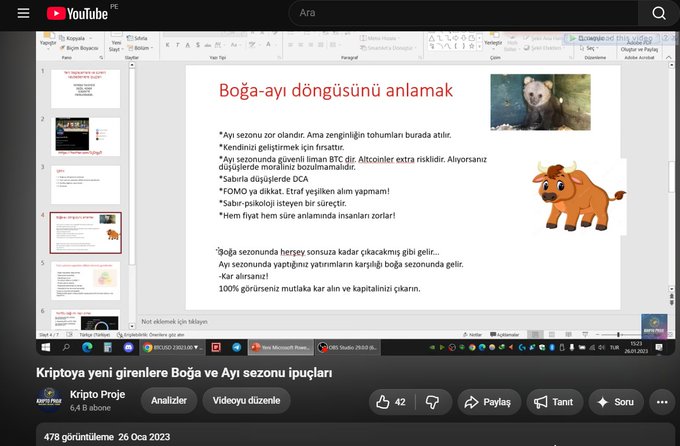680x446 pixels.
Task: Open Discord from the taskbar
Action: (128, 347)
